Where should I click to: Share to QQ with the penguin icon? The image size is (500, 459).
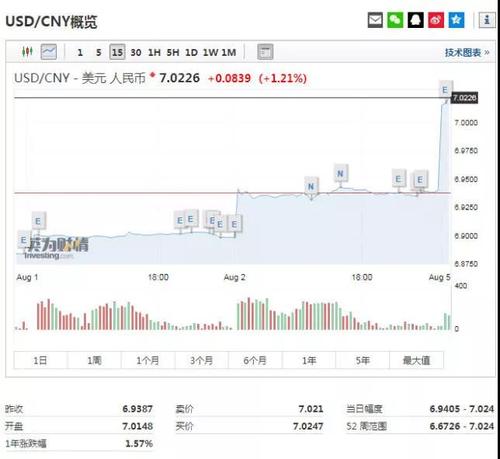416,20
